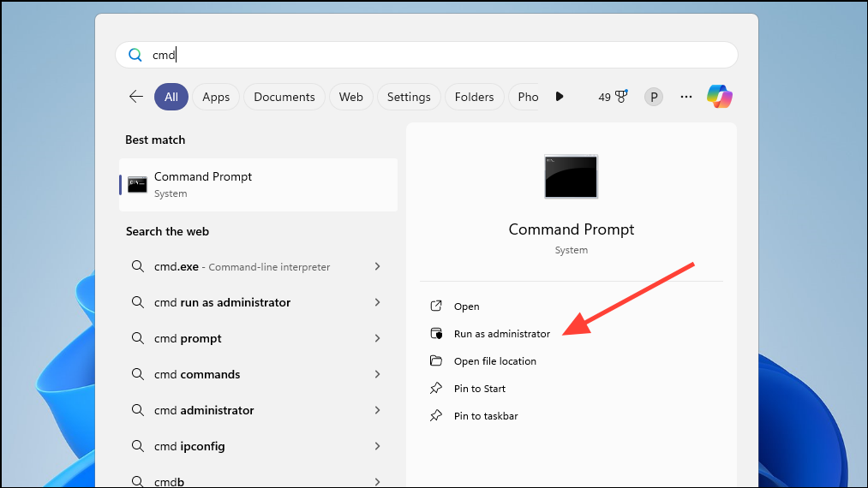Switch to the Folders filter tab
This screenshot has width=868, height=488.
click(x=474, y=97)
